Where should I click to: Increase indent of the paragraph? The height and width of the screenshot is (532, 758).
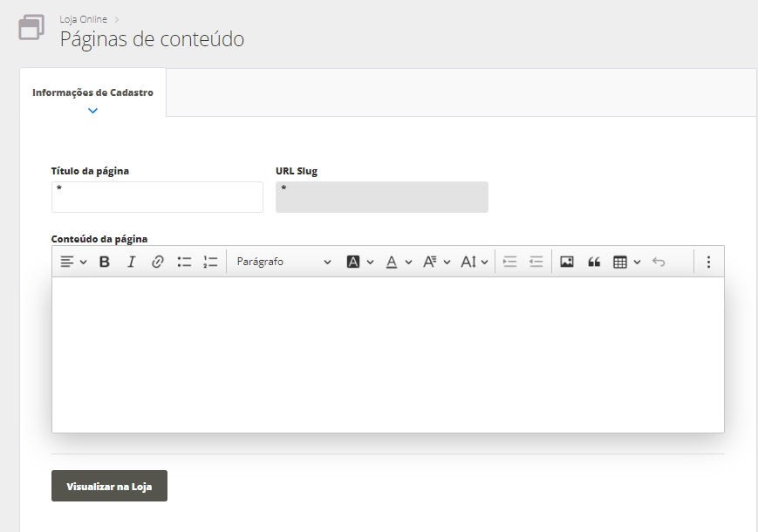pos(510,262)
